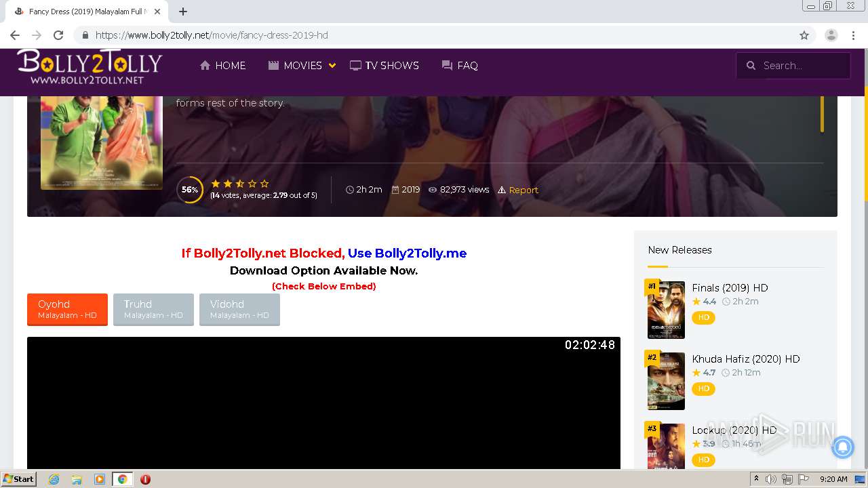Show hidden system tray icons
Image resolution: width=868 pixels, height=488 pixels.
coord(756,479)
